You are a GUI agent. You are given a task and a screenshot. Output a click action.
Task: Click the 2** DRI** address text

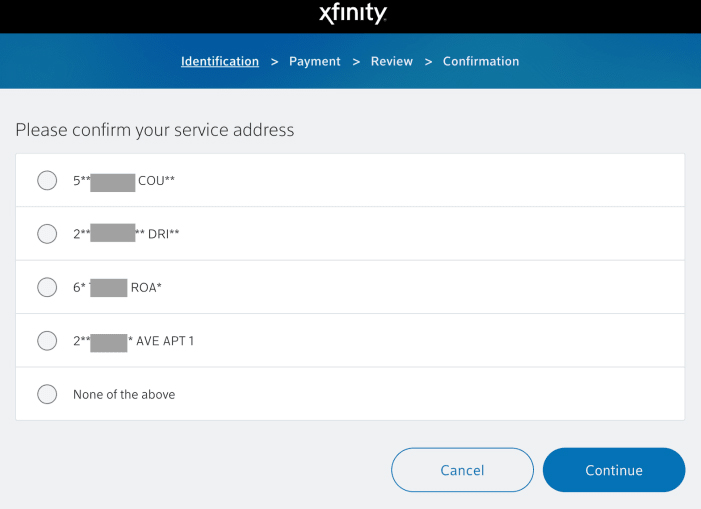(x=127, y=233)
